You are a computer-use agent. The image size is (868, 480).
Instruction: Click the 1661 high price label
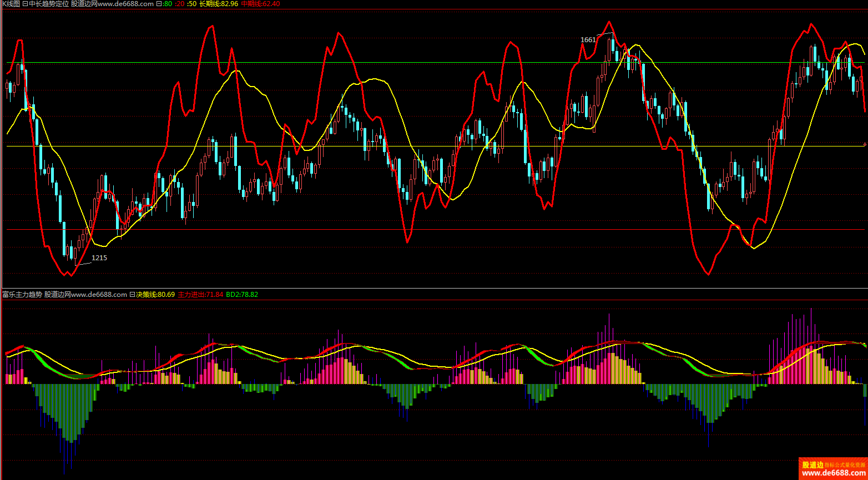point(588,40)
